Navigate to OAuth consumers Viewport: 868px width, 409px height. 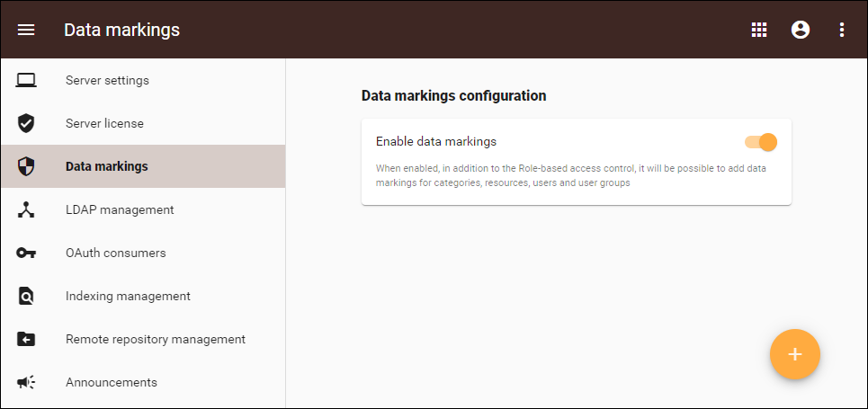point(115,253)
